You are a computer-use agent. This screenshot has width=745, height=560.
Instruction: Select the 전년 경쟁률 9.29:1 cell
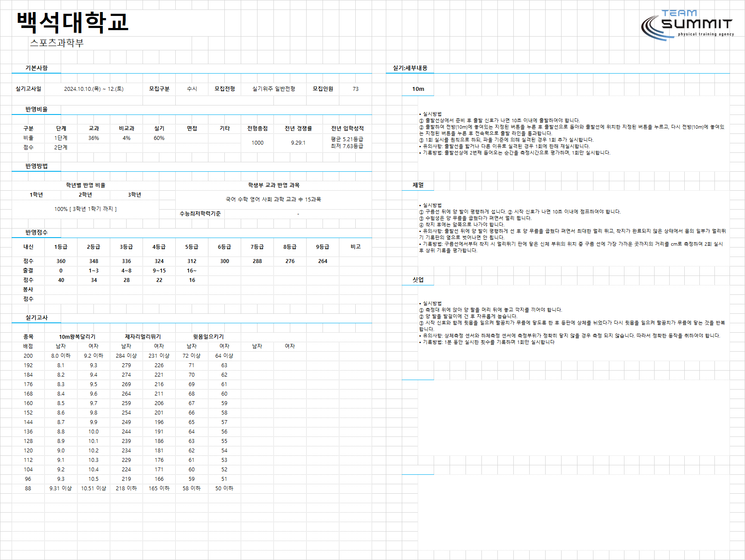pyautogui.click(x=298, y=143)
